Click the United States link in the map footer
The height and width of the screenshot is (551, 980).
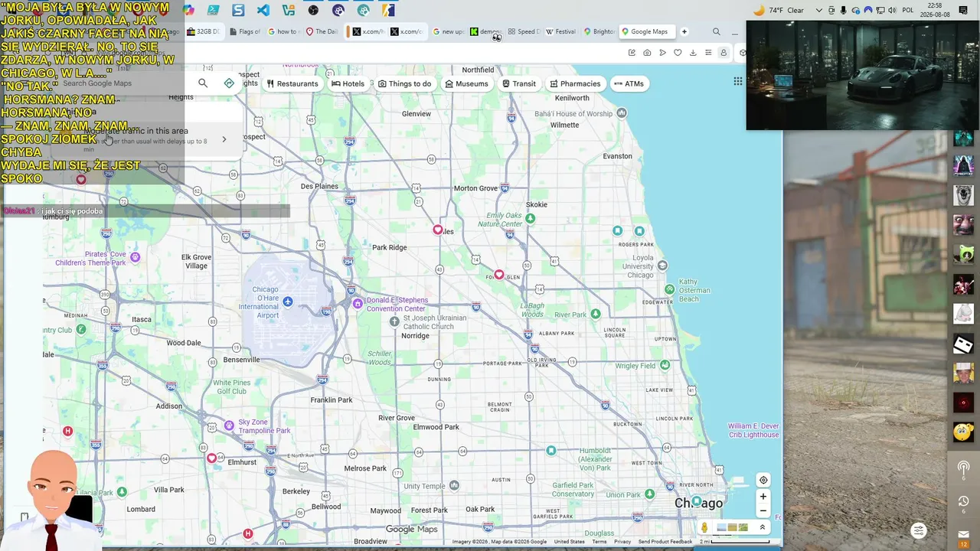click(x=570, y=542)
